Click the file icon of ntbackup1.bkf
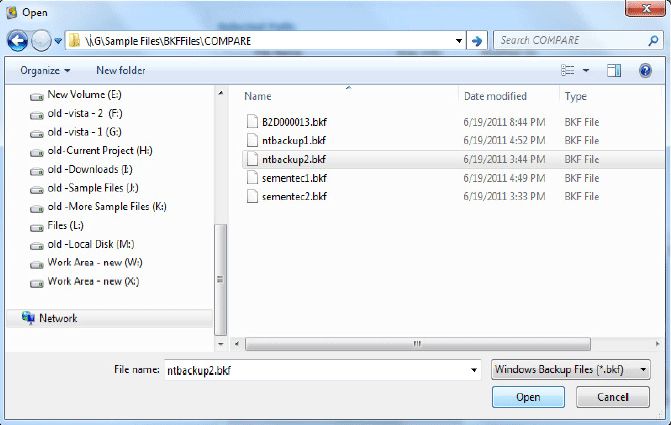Viewport: 671px width, 425px height. 252,140
